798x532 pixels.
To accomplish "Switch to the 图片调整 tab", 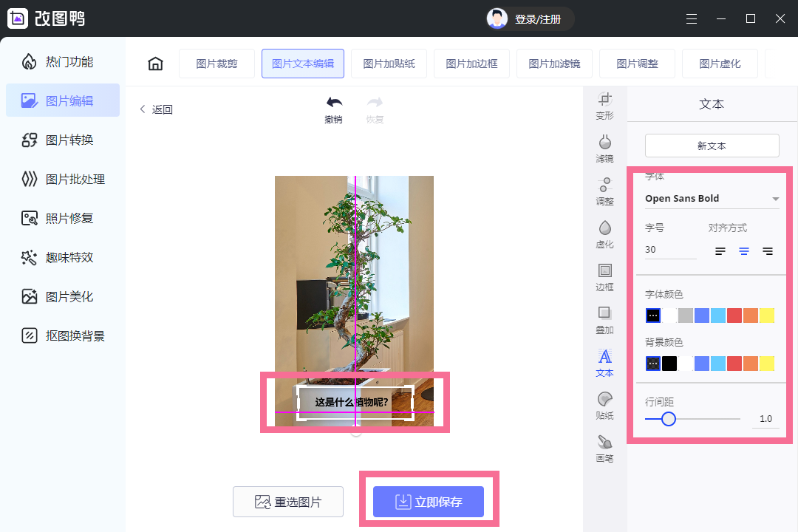I will coord(637,64).
